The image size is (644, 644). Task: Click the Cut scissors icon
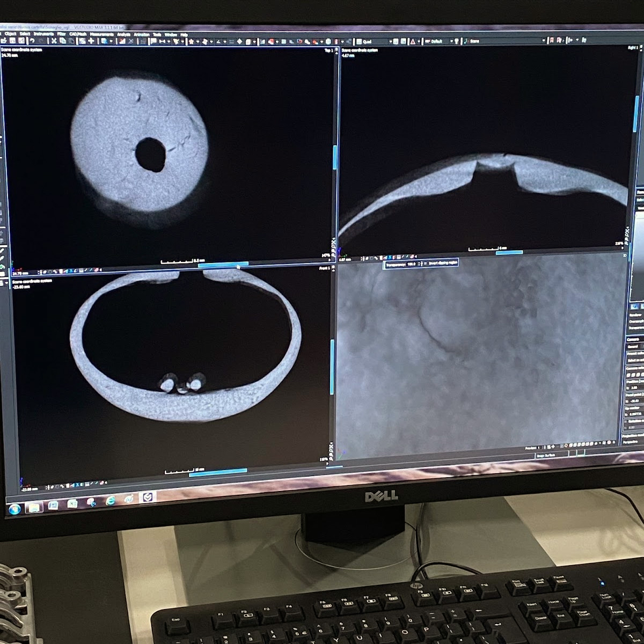click(54, 41)
